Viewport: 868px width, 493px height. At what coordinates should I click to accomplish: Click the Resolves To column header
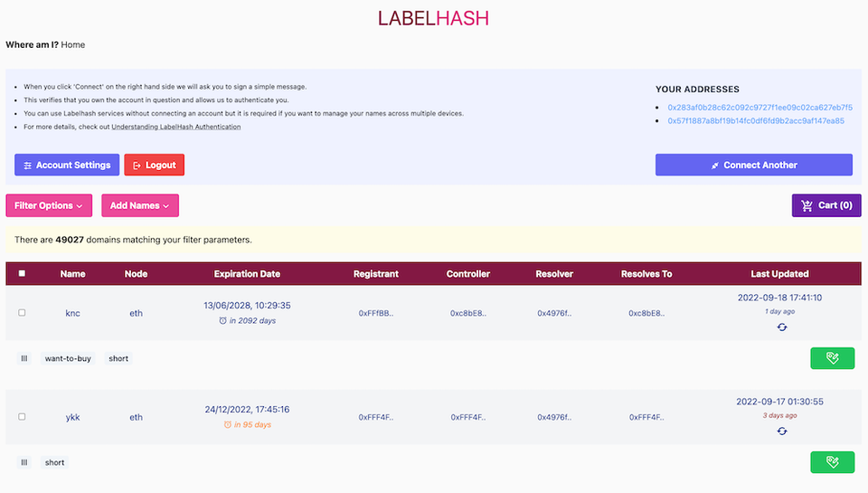[646, 274]
